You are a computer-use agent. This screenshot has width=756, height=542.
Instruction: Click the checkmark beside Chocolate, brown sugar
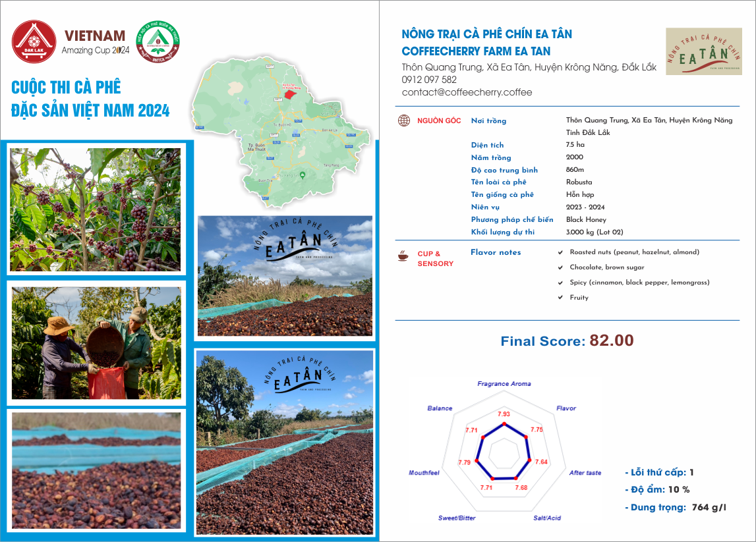coord(560,267)
